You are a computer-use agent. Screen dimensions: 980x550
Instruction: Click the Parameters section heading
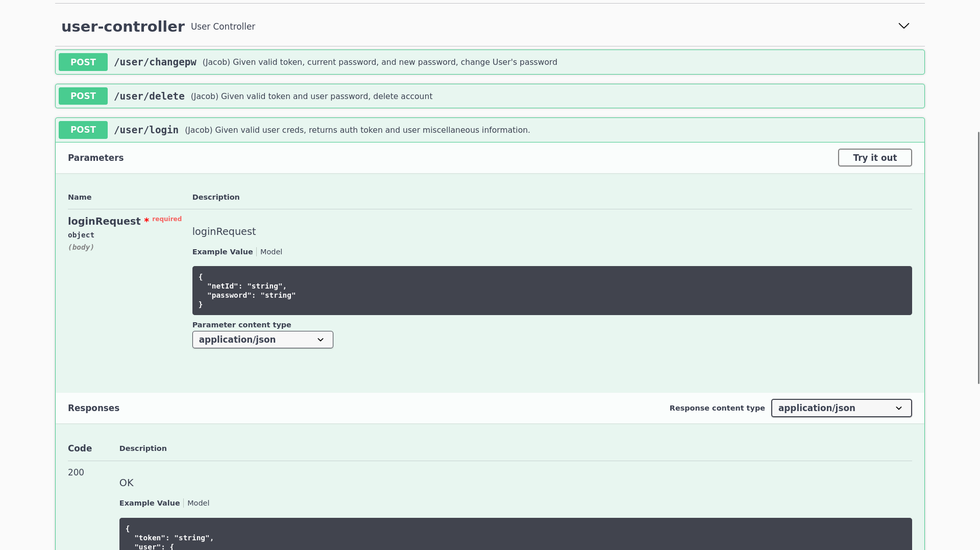click(x=96, y=158)
